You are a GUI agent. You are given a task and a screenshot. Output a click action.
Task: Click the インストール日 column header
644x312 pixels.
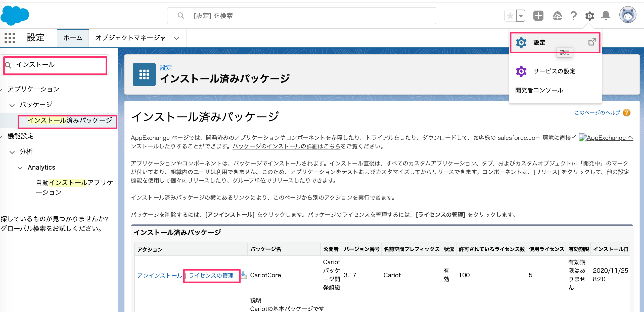pyautogui.click(x=611, y=249)
